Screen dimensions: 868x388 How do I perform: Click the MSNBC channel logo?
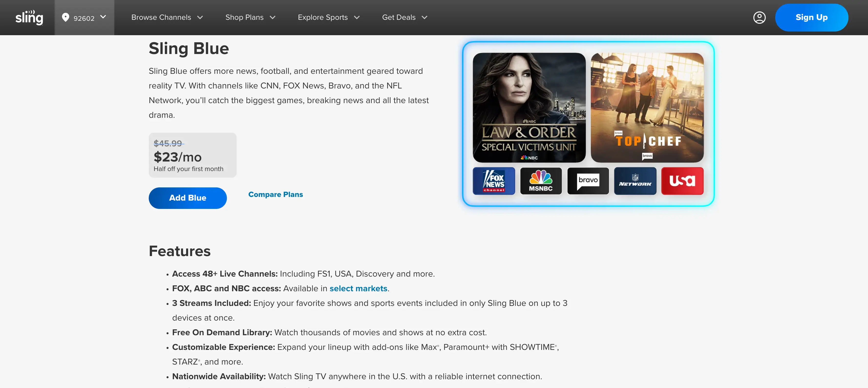point(541,181)
